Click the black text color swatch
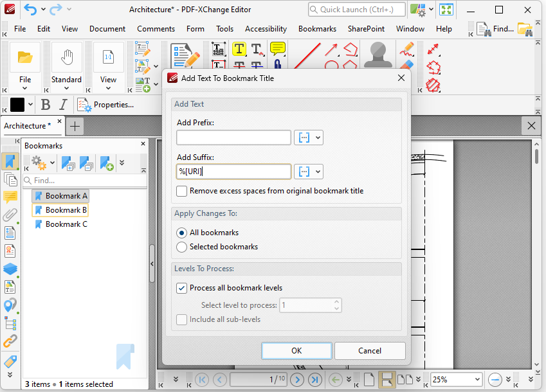The width and height of the screenshot is (546, 392). [x=17, y=105]
